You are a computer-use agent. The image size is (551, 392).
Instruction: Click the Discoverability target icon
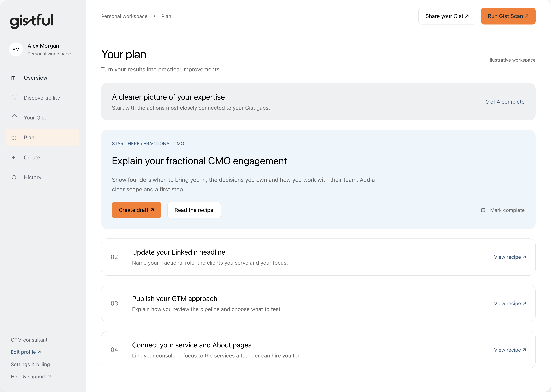(x=14, y=98)
